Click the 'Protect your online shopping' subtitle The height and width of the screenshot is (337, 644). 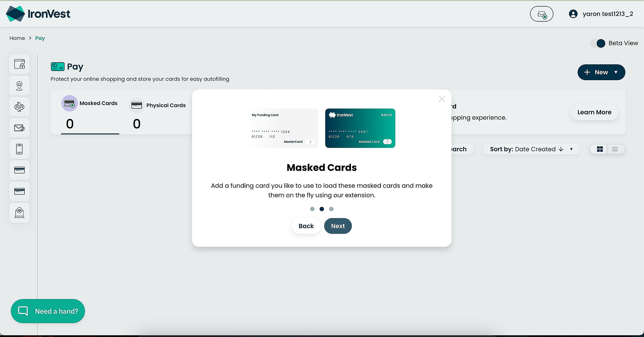[140, 79]
